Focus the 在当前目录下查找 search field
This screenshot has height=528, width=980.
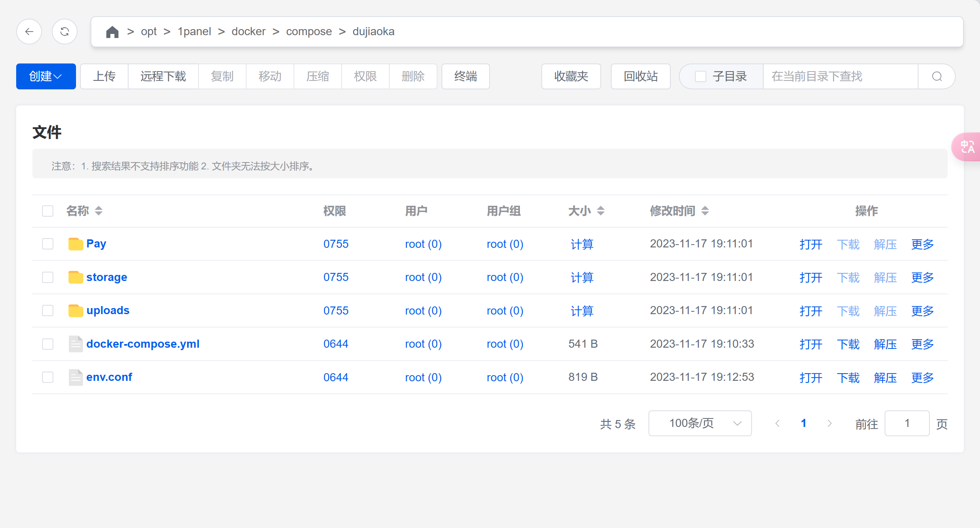tap(840, 76)
